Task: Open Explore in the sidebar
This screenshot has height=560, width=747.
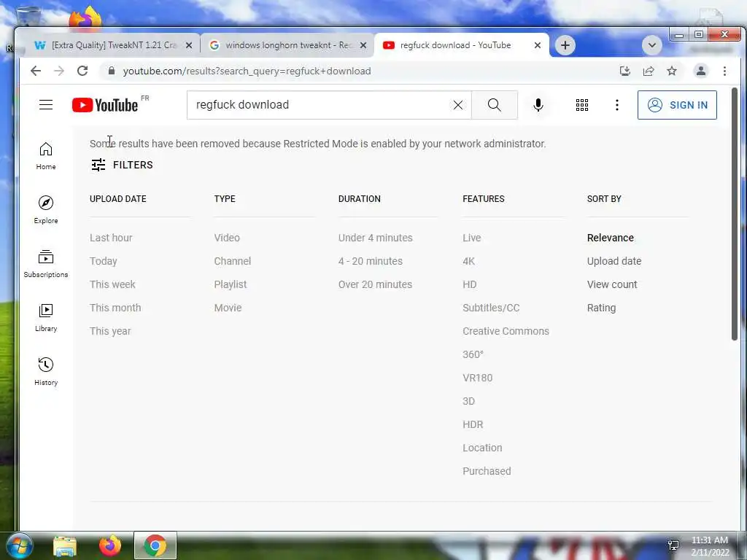Action: coord(46,210)
